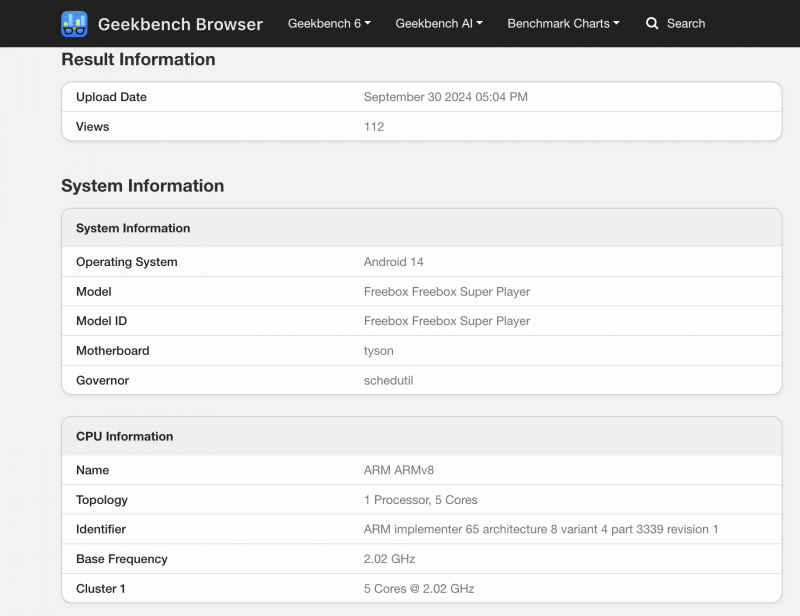
Task: Open the Geekbench Browser home link
Action: pos(180,24)
